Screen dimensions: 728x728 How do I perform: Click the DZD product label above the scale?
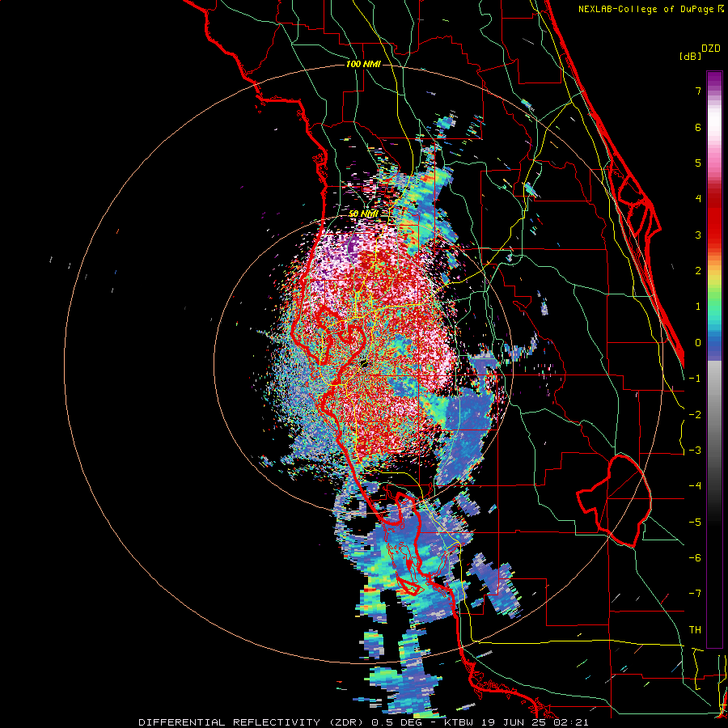click(x=711, y=49)
